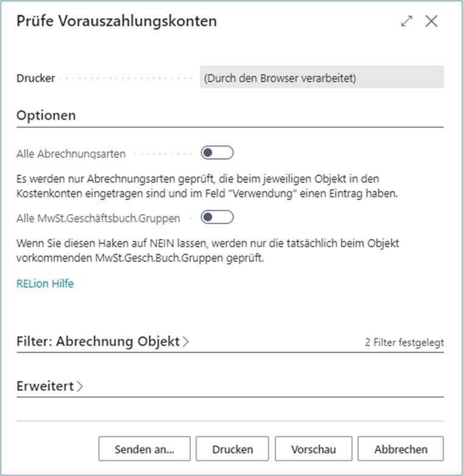Expand the dialog to full screen
Screen dimensions: 463x476
(x=406, y=21)
